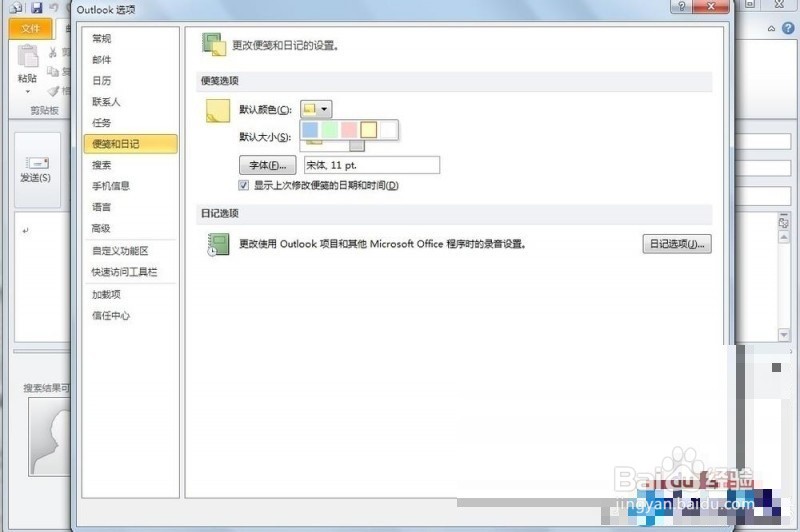The height and width of the screenshot is (532, 800).
Task: Open the 邮件 options category
Action: point(130,60)
